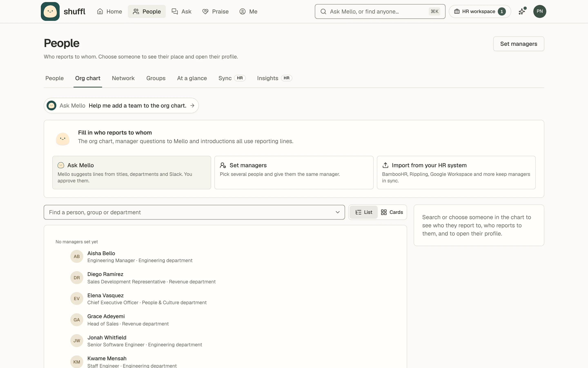Viewport: 588px width, 368px height.
Task: Open the Insights HR tab
Action: click(x=274, y=78)
